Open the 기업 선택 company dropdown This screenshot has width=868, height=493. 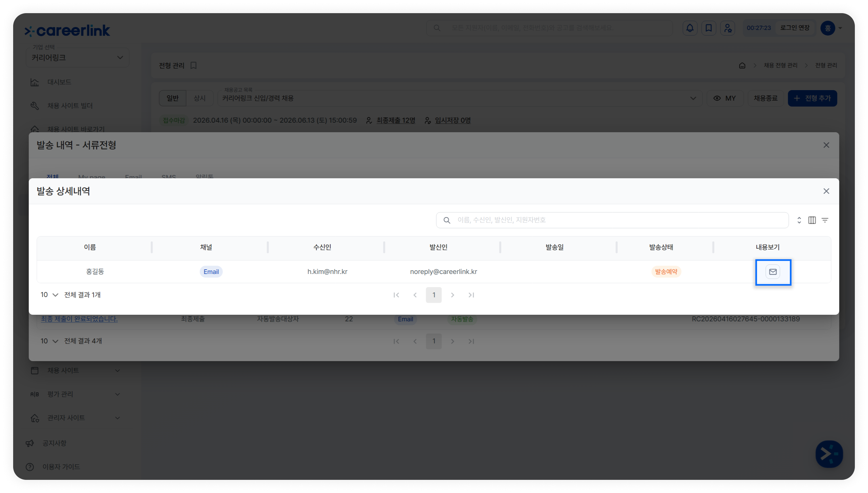[x=78, y=58]
